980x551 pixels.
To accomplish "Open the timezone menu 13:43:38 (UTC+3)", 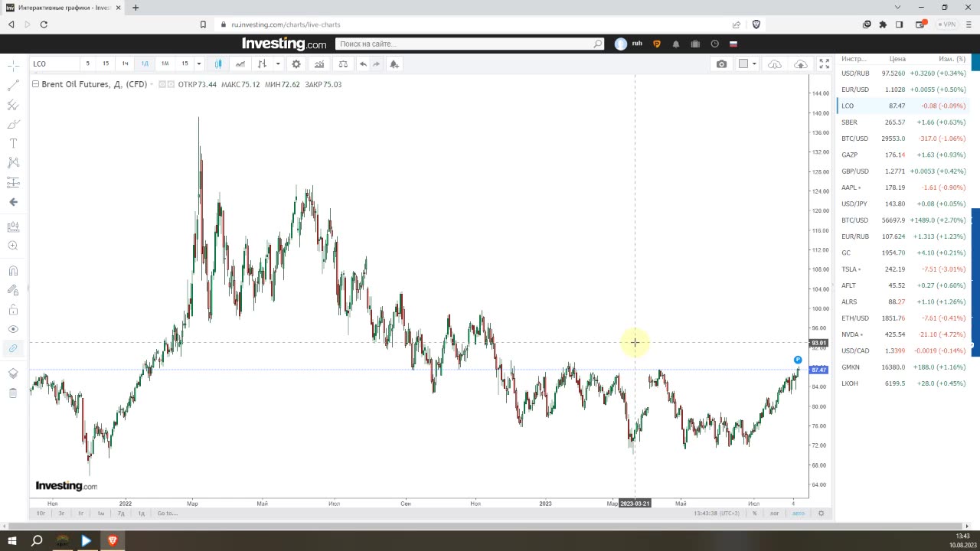I will pos(717,513).
